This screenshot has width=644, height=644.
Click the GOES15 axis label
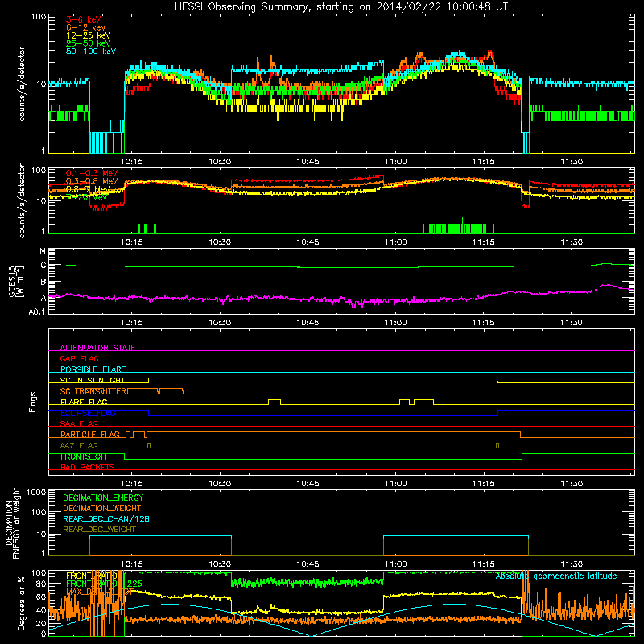(16, 281)
